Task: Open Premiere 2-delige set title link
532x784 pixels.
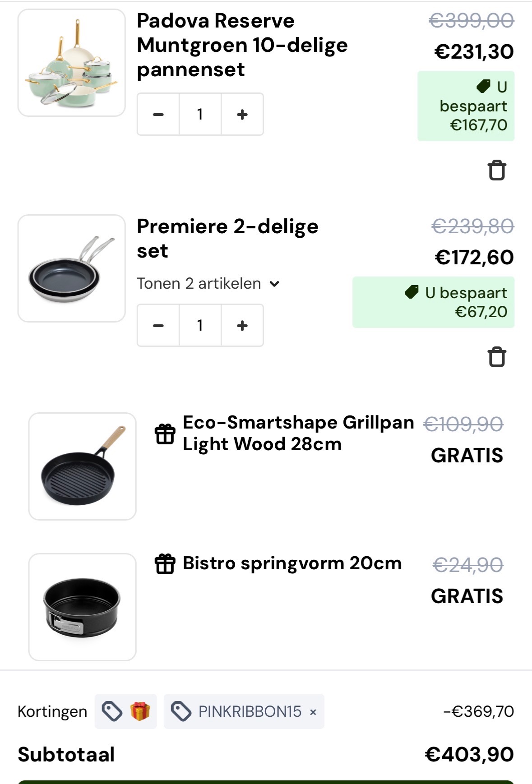Action: pyautogui.click(x=227, y=238)
